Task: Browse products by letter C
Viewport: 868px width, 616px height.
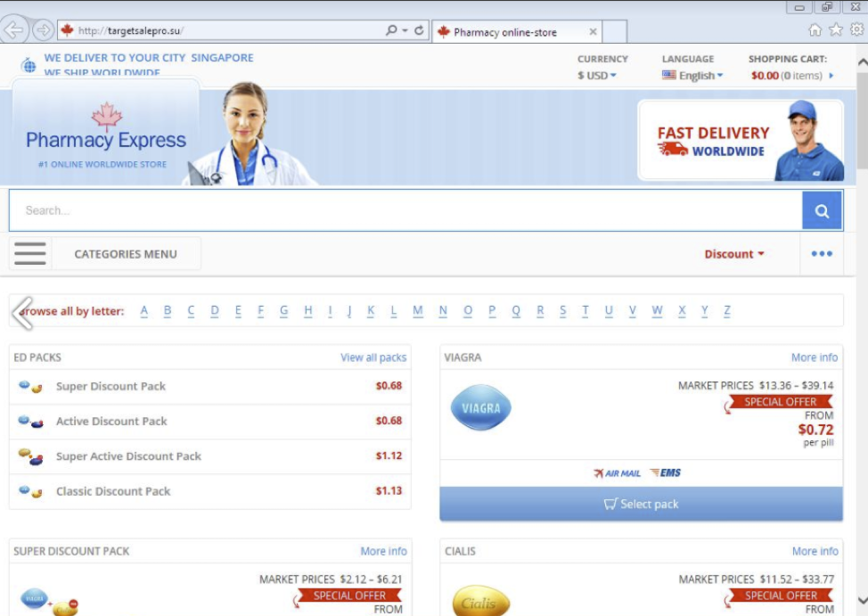Action: click(191, 311)
